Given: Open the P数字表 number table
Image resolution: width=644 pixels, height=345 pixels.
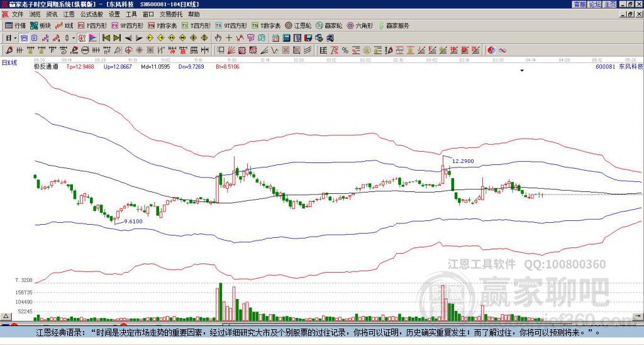Looking at the screenshot, I should (x=163, y=25).
